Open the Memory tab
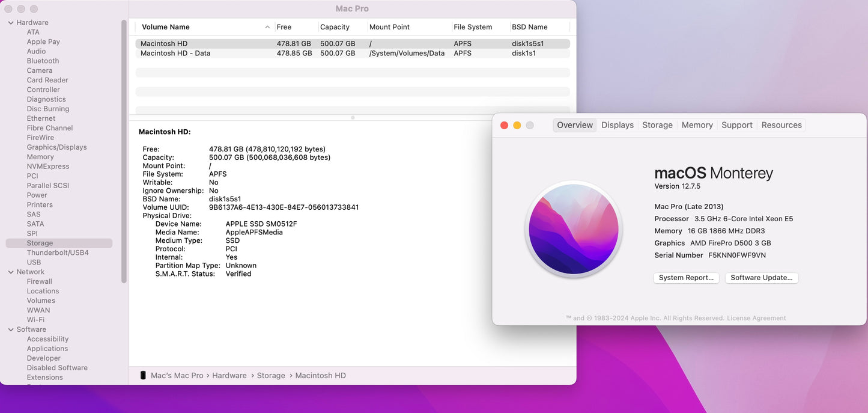The image size is (868, 413). 697,125
